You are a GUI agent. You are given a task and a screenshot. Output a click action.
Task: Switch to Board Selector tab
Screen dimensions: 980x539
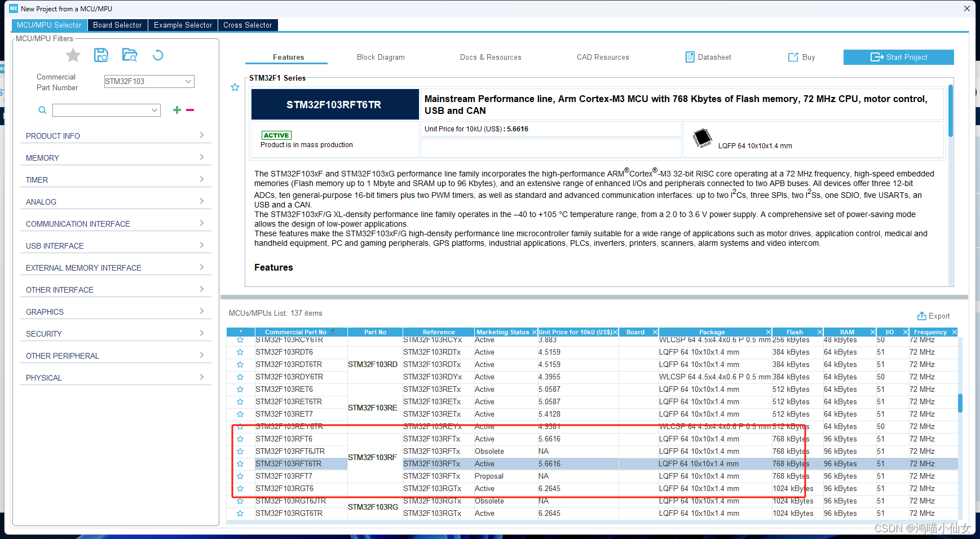[x=117, y=25]
